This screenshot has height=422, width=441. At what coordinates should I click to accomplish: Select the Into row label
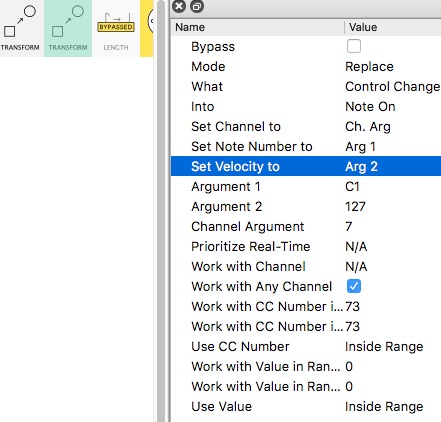point(203,106)
